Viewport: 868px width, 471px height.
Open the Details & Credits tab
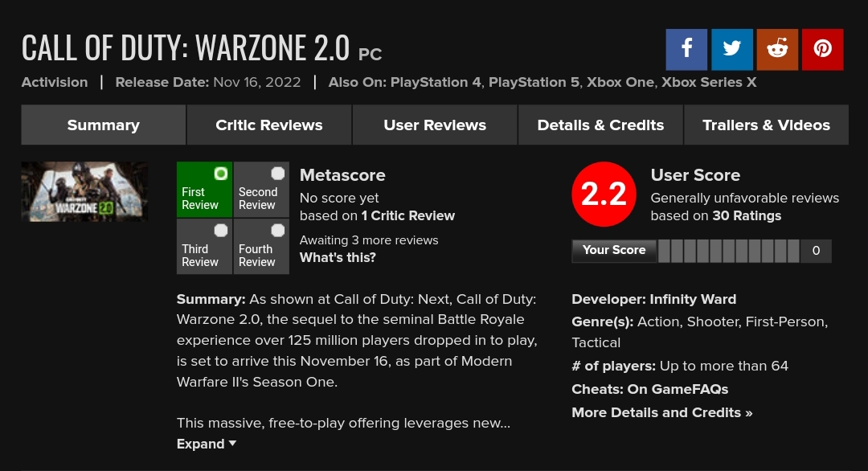(600, 125)
